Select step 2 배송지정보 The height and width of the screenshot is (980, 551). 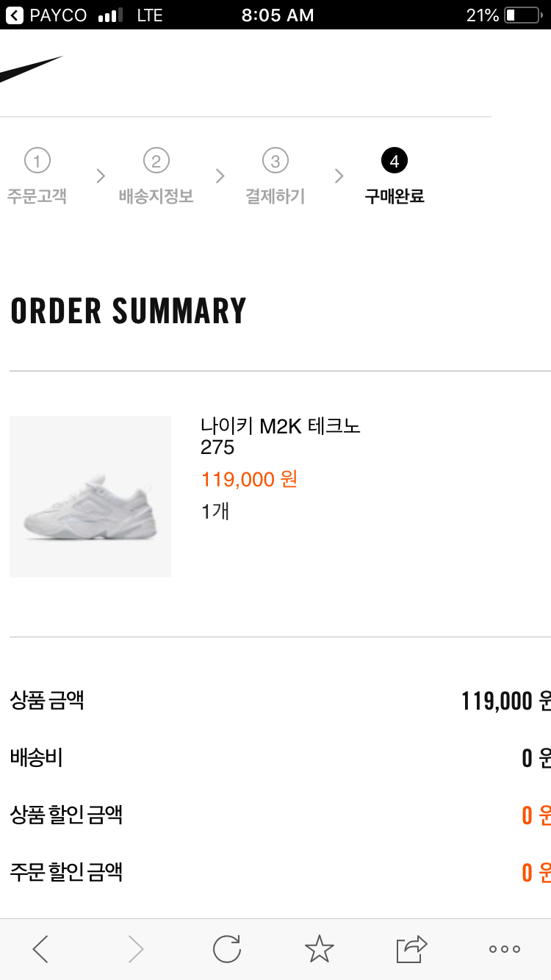click(156, 176)
